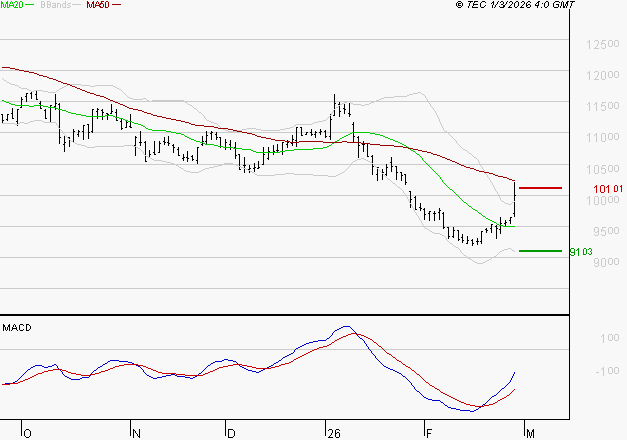The image size is (627, 440).
Task: Click the 11000 price axis label
Action: click(603, 138)
